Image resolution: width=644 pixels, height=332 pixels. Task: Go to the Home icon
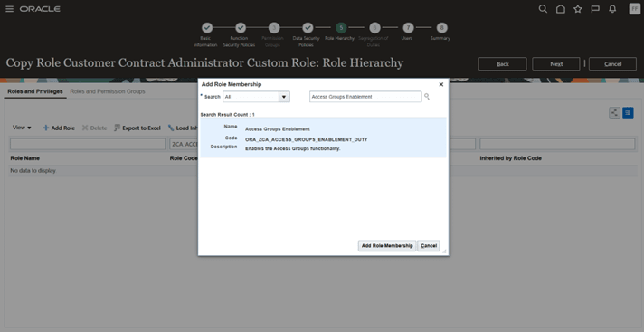[x=560, y=9]
